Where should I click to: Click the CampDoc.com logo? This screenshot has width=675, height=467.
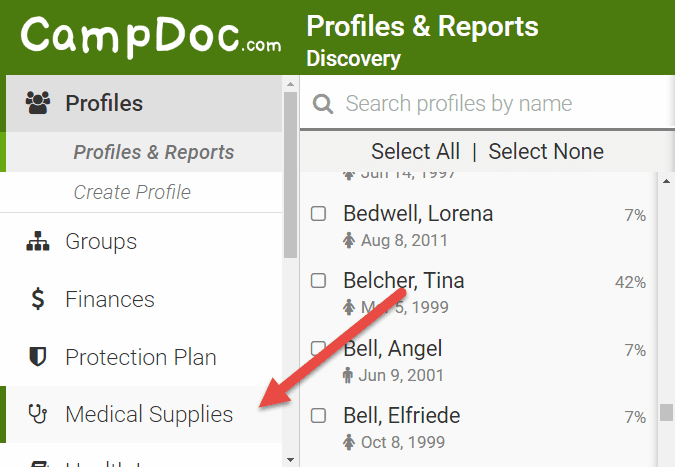(151, 37)
